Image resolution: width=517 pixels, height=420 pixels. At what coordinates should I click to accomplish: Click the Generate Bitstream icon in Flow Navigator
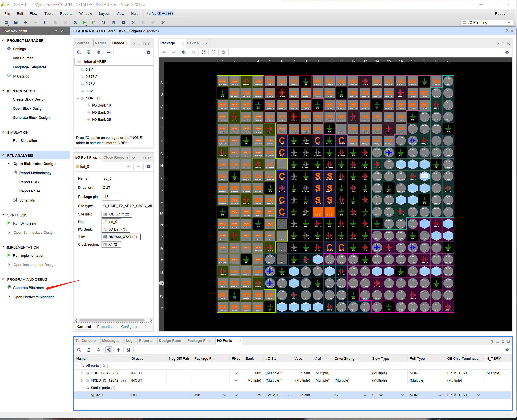[9, 287]
